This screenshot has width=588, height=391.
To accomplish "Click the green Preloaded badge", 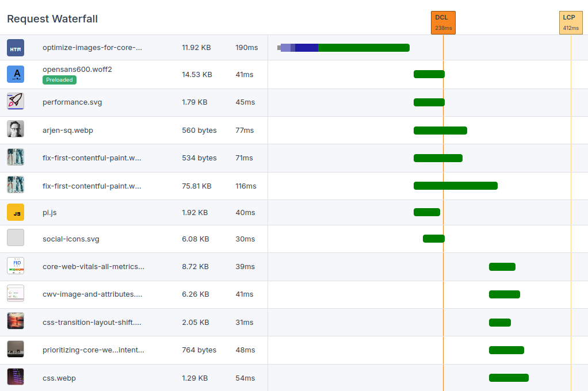I will pyautogui.click(x=59, y=80).
